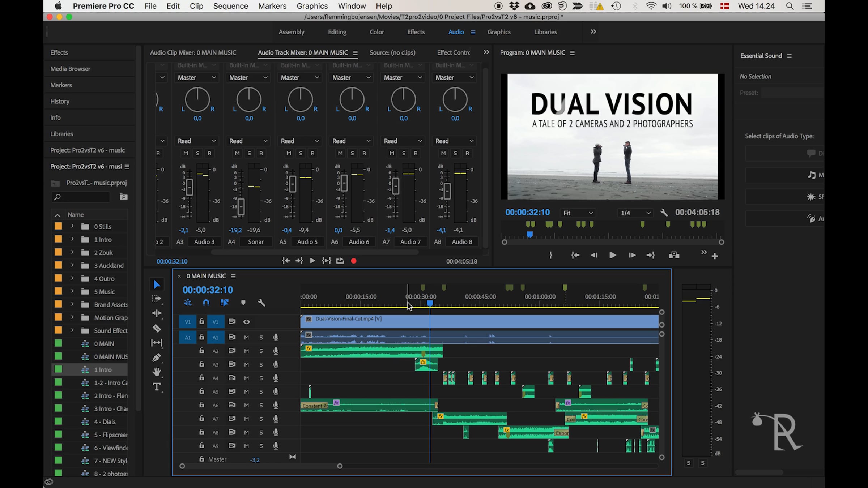Switch to the Color workspace

tap(377, 32)
